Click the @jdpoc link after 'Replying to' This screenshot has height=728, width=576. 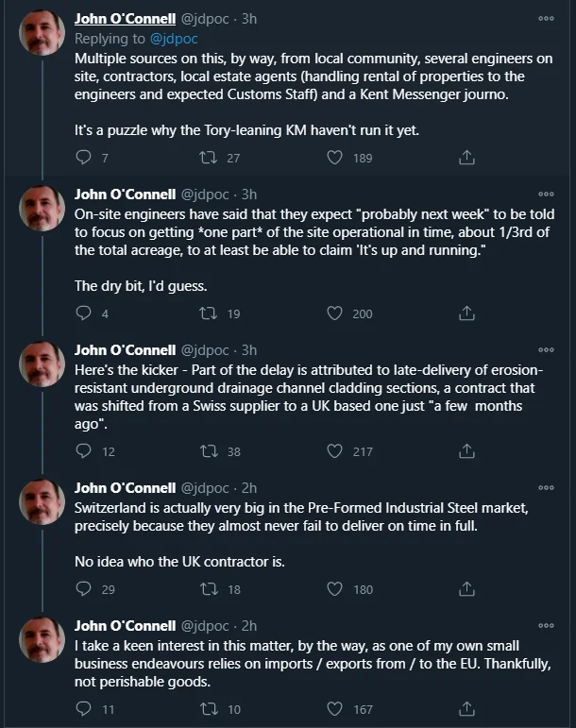pyautogui.click(x=174, y=39)
